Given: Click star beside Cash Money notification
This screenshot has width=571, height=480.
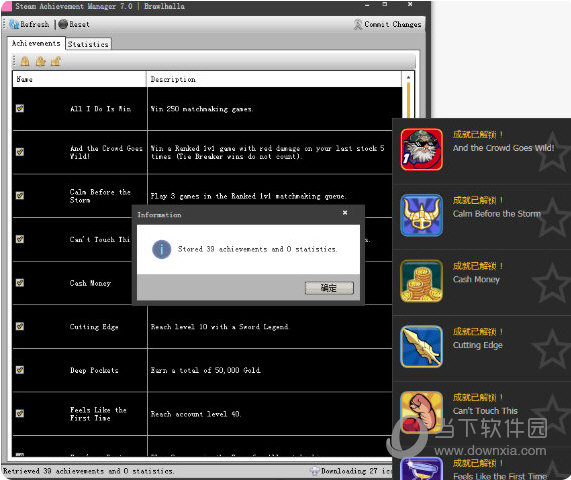Looking at the screenshot, I should point(551,283).
